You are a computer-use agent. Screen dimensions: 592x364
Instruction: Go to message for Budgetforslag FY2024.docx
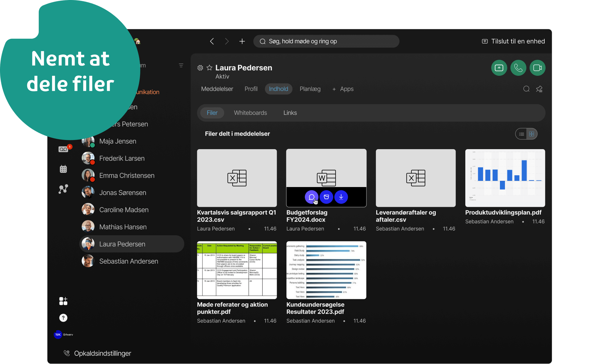pos(311,197)
